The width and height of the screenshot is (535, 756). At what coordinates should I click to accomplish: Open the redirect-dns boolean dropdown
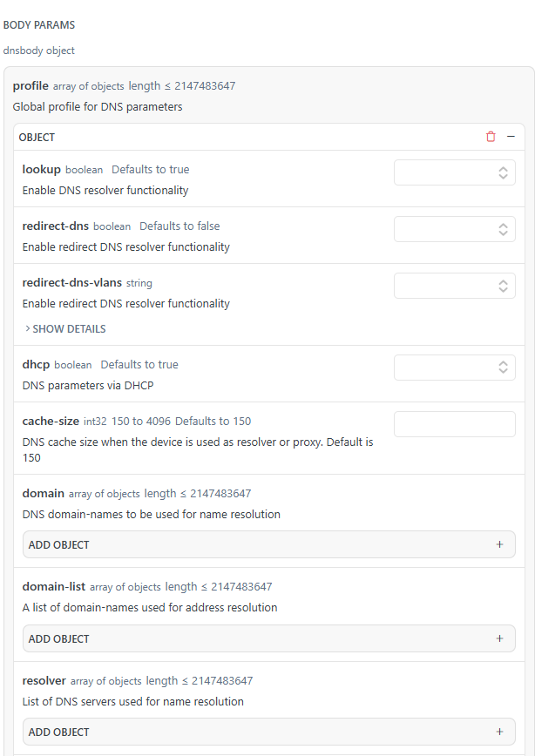pyautogui.click(x=455, y=229)
